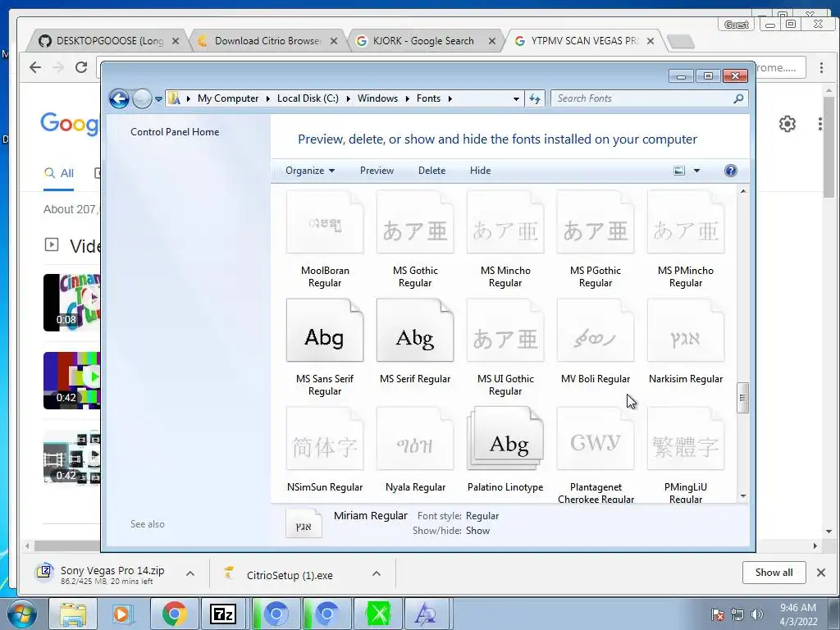This screenshot has height=630, width=840.
Task: Click the Preview toolbar command
Action: coord(377,171)
